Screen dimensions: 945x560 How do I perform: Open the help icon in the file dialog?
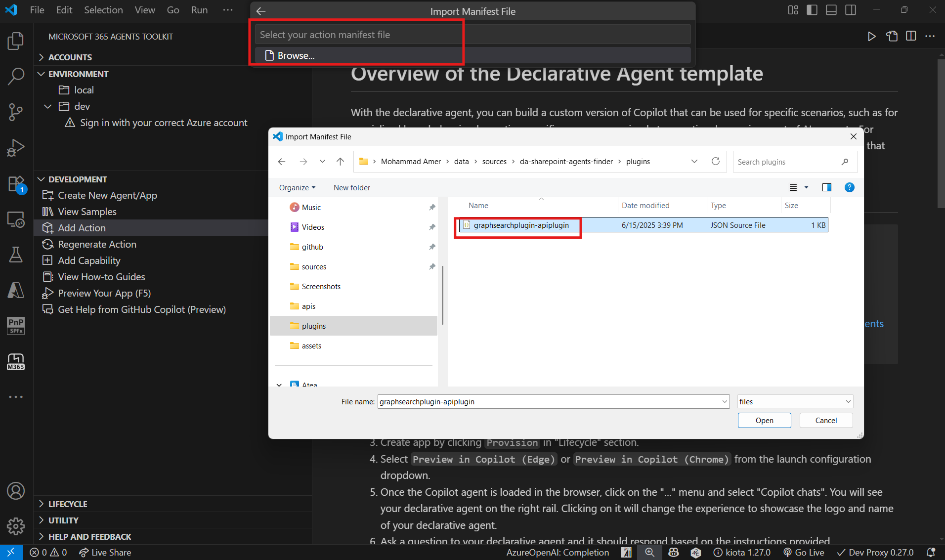849,187
